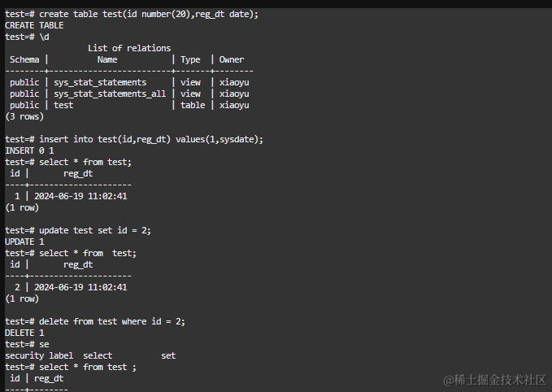Viewport: 552px width, 392px height.
Task: Click the DELETE 1 output line
Action: 25,333
